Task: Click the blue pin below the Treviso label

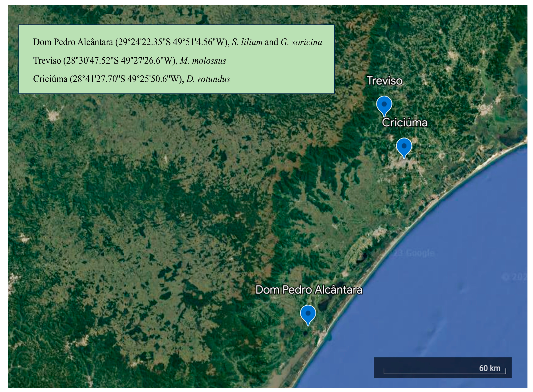Action: 384,104
